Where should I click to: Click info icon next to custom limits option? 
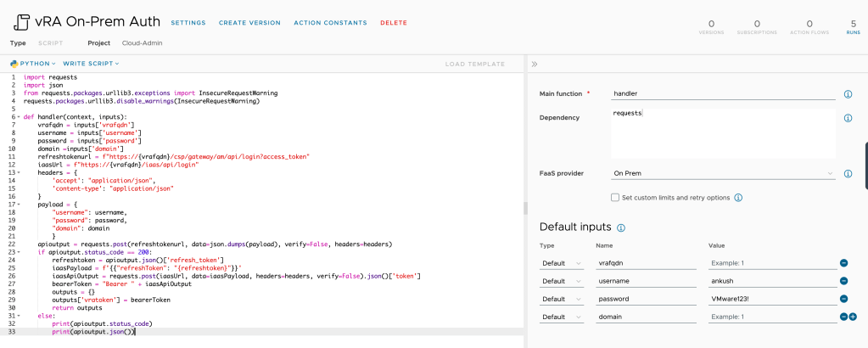738,198
